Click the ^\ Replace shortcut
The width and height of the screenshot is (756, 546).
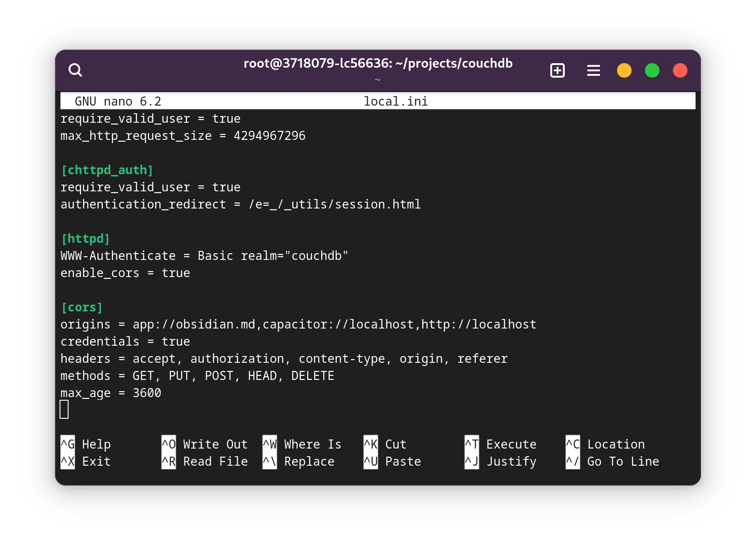[299, 462]
